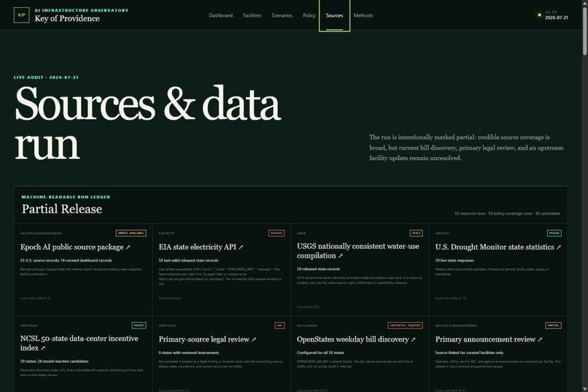Switch to the Dashboard tab
The width and height of the screenshot is (588, 392).
pos(221,15)
